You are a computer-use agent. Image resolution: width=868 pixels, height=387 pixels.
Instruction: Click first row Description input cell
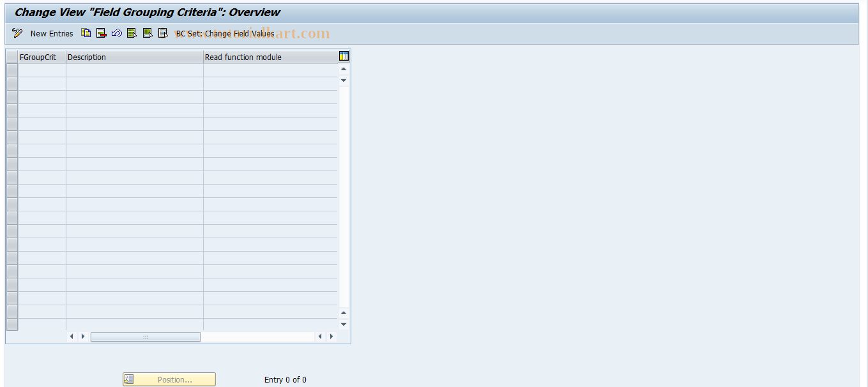click(135, 70)
